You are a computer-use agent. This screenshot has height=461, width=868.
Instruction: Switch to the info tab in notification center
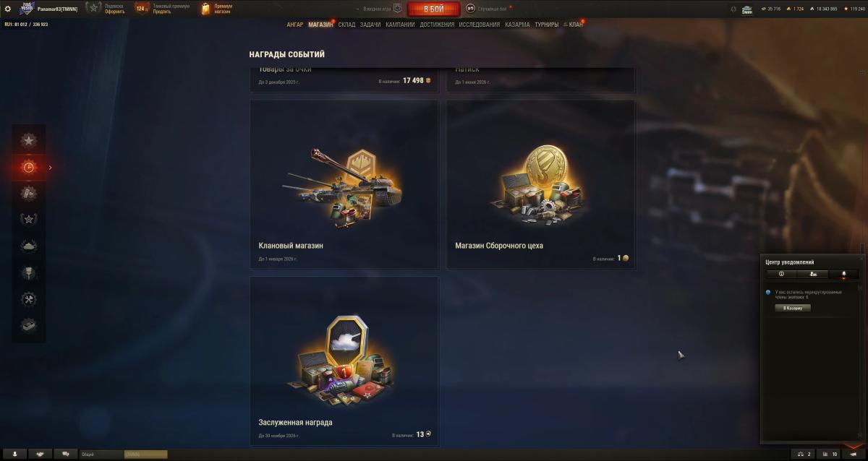tap(781, 274)
